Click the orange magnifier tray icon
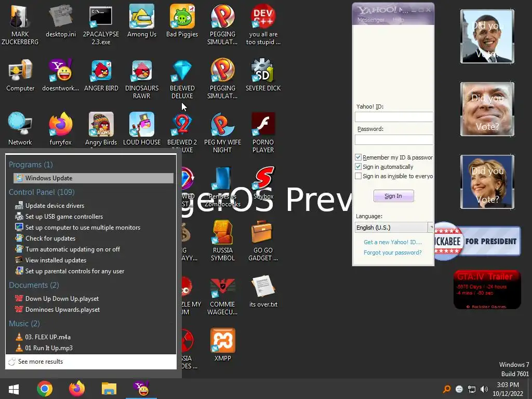This screenshot has width=532, height=399. tap(447, 389)
